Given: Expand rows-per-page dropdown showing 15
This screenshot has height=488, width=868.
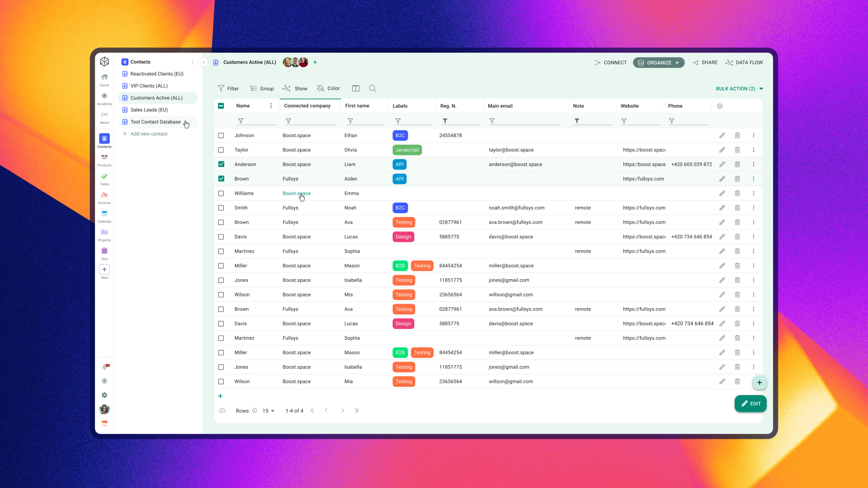Looking at the screenshot, I should tap(269, 411).
